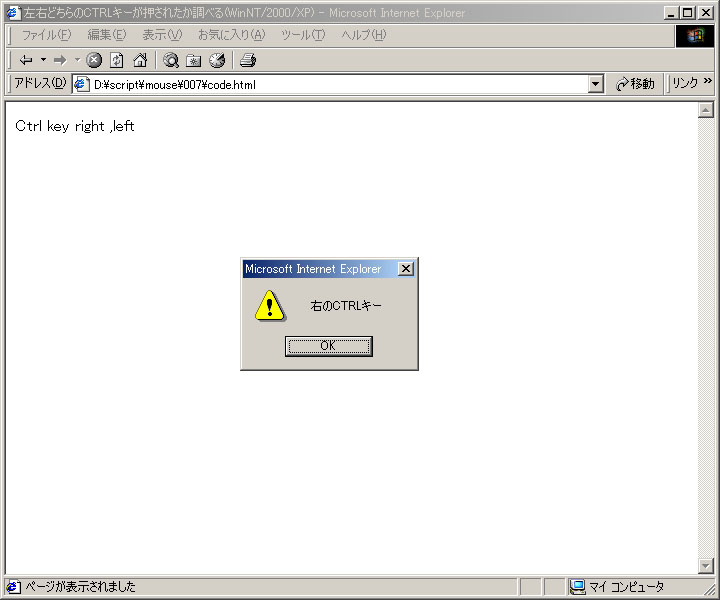The height and width of the screenshot is (600, 720).
Task: Open the お気に入り(A) menu
Action: point(231,35)
